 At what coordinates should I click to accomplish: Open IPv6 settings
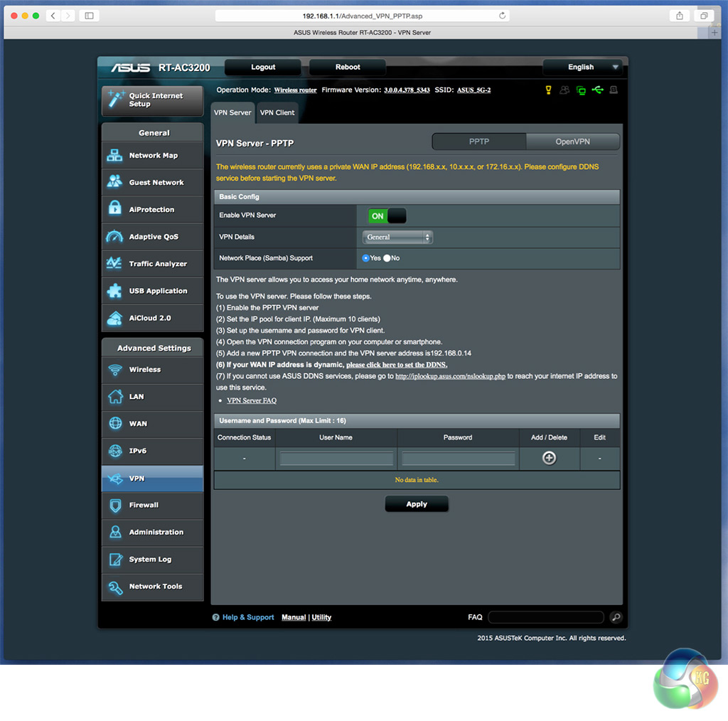[152, 451]
